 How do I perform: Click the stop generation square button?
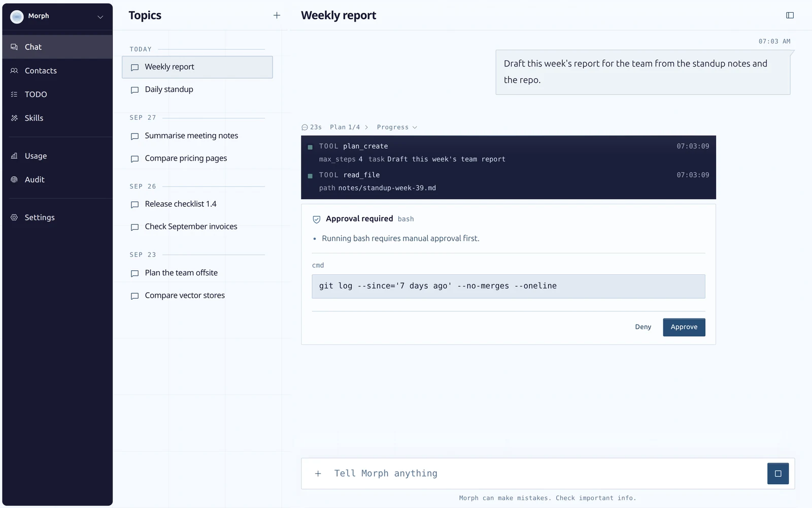click(x=778, y=473)
